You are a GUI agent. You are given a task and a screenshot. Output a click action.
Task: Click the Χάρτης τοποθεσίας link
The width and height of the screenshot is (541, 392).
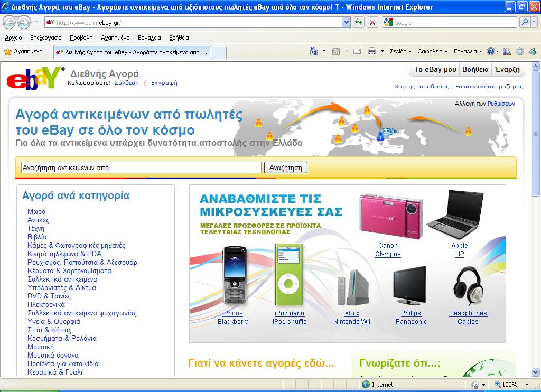[422, 86]
